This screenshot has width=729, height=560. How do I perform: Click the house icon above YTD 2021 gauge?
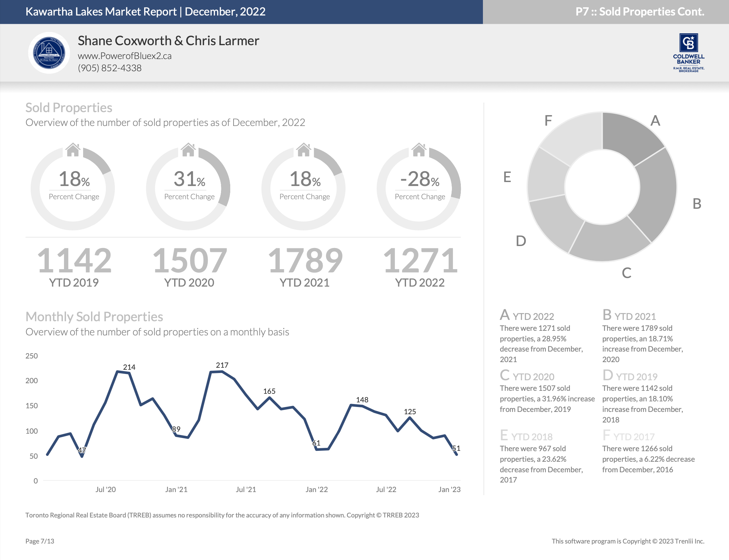[304, 150]
